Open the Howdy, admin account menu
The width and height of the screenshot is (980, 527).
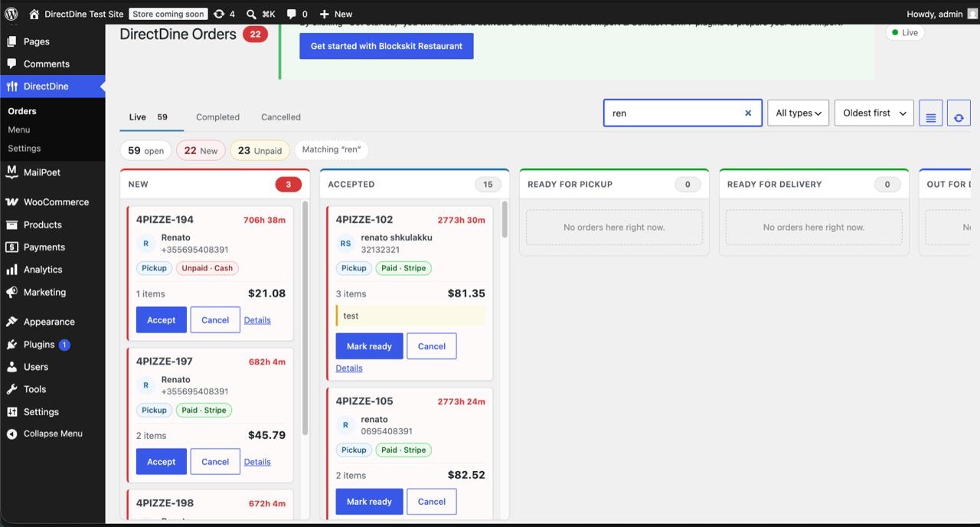942,14
